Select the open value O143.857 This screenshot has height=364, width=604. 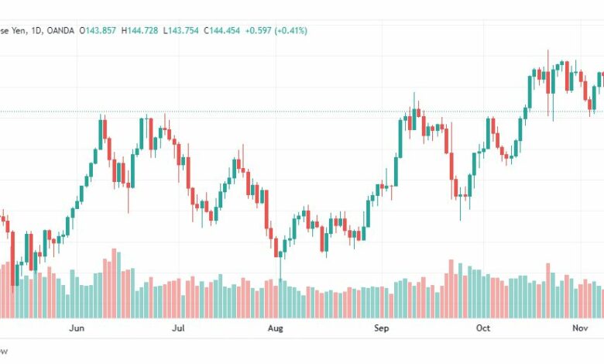click(98, 31)
